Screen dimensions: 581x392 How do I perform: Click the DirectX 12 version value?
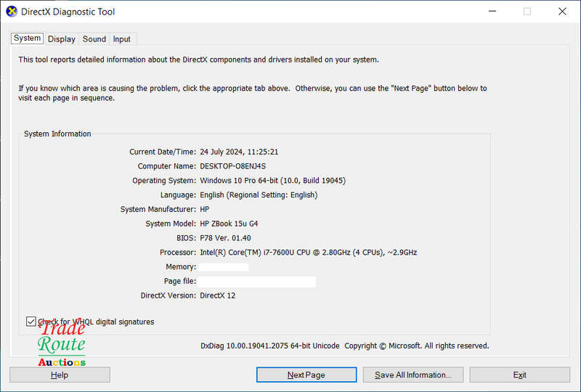point(217,295)
